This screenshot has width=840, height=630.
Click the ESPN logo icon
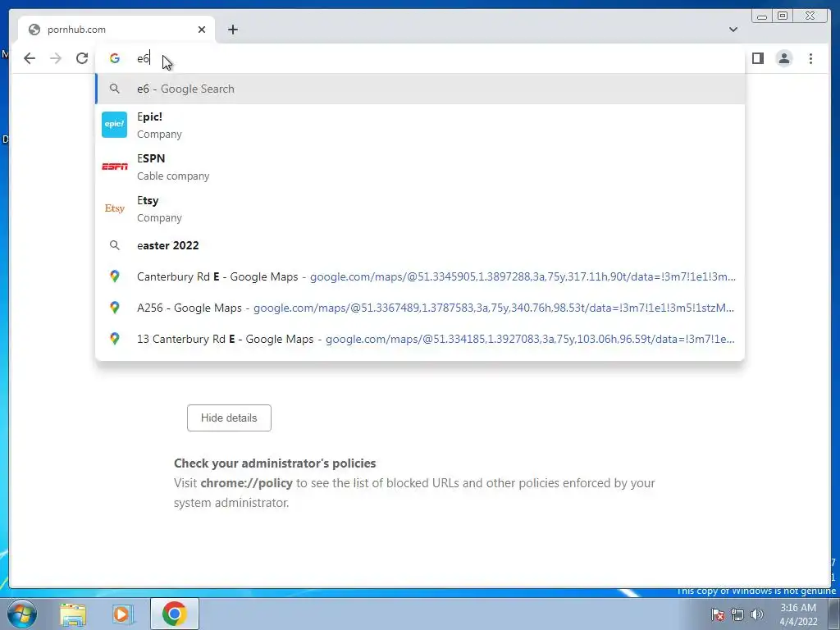tap(115, 167)
